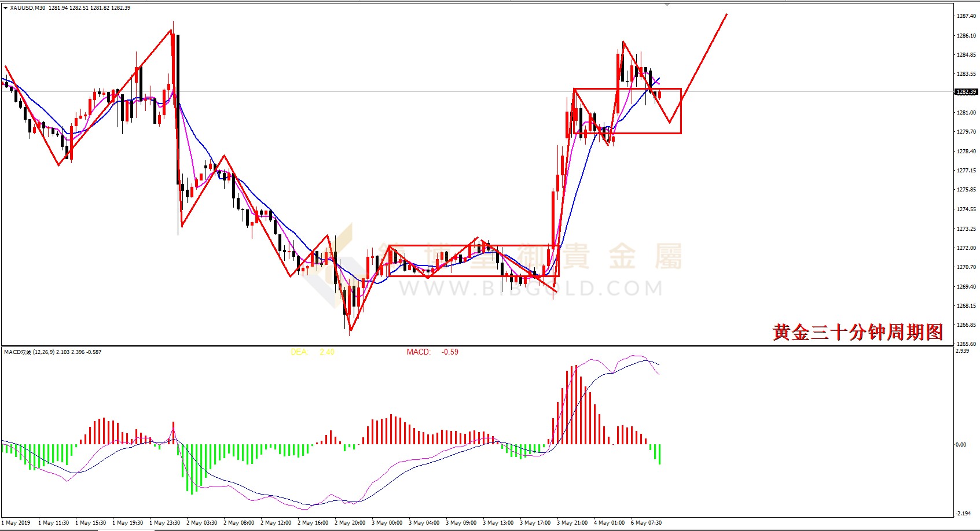Click the red MACD -0.59 value label

[x=432, y=352]
